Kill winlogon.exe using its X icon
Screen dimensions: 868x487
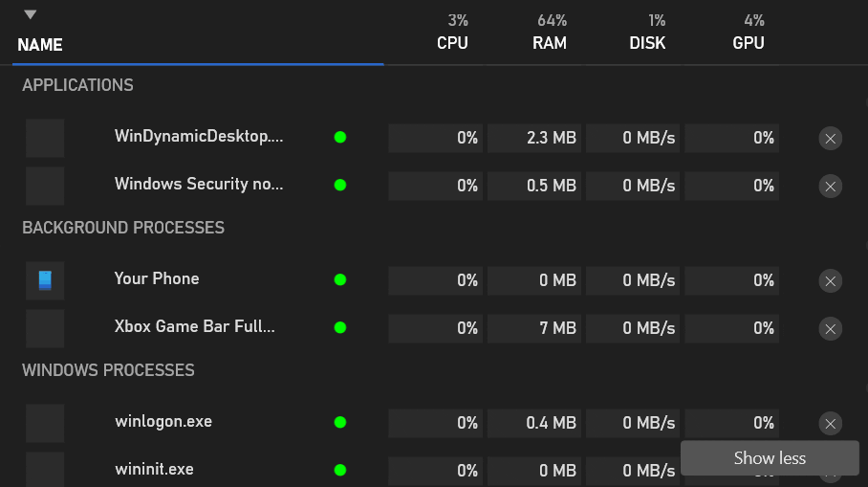tap(831, 423)
